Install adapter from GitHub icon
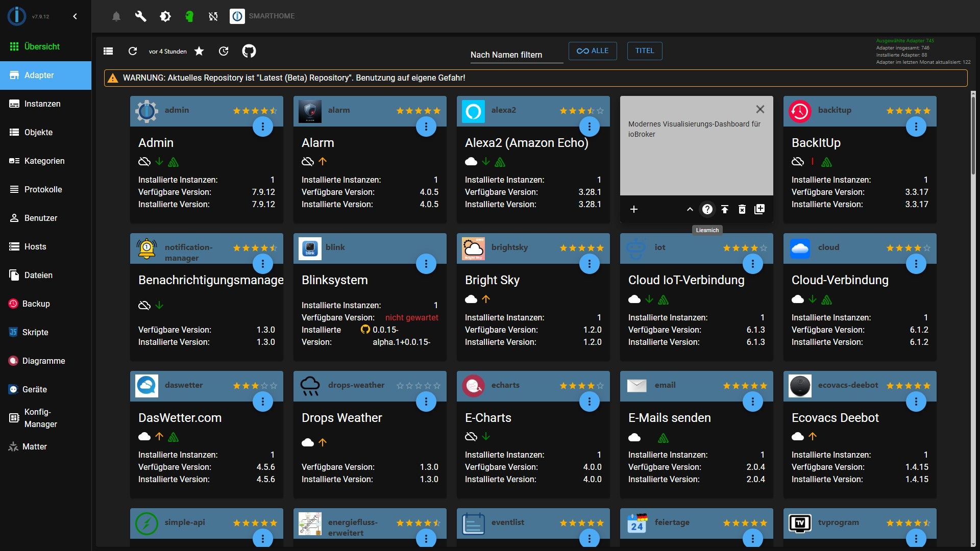The width and height of the screenshot is (980, 551). point(249,51)
